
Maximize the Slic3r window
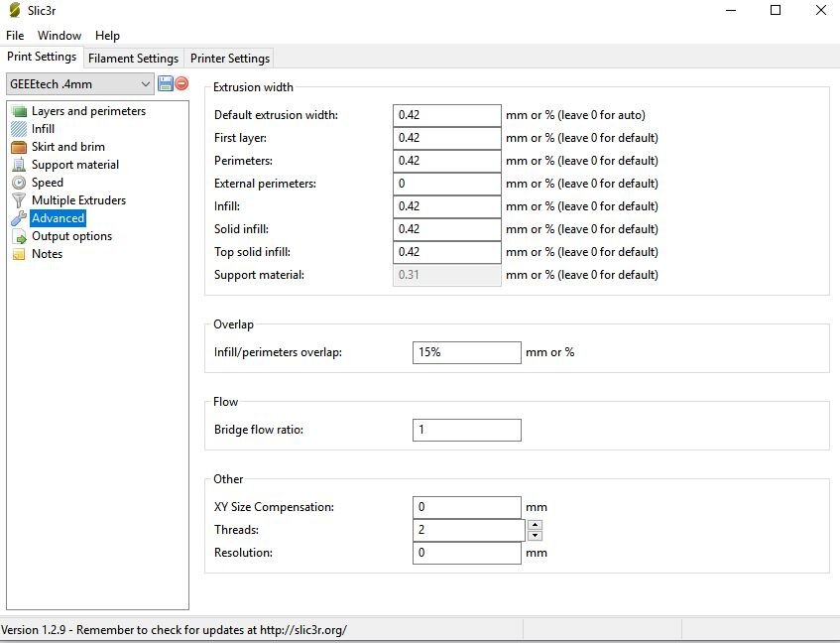pyautogui.click(x=776, y=10)
